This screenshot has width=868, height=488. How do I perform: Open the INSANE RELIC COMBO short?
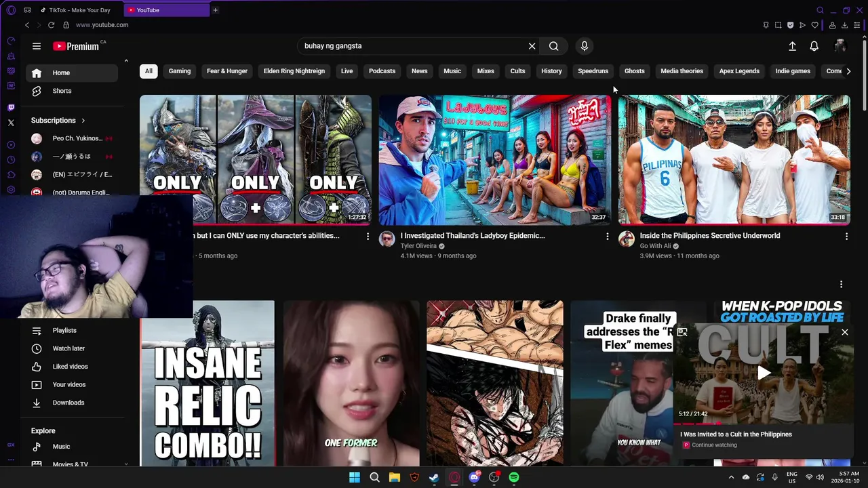click(x=208, y=384)
